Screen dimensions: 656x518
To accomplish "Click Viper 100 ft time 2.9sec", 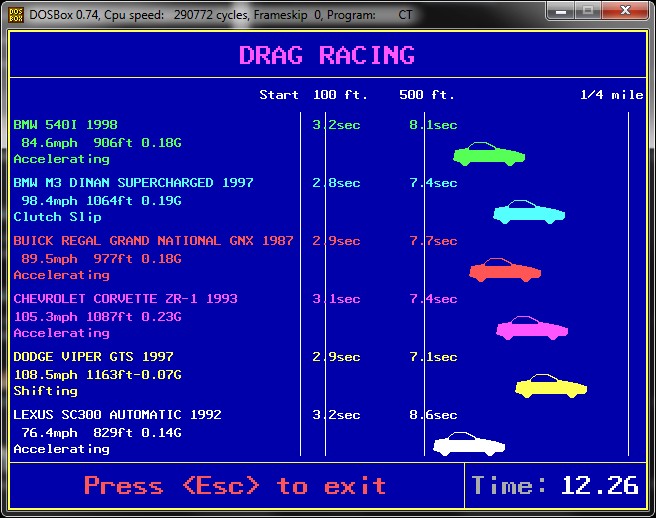I will point(336,357).
